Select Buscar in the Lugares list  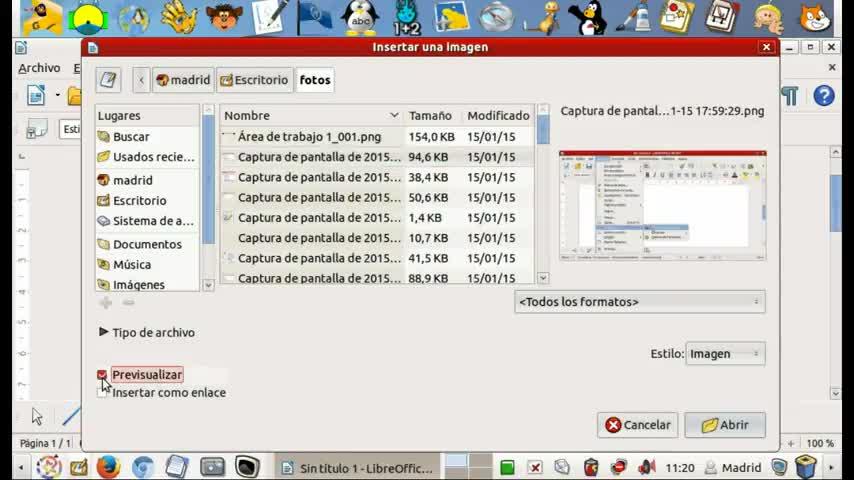coord(147,137)
